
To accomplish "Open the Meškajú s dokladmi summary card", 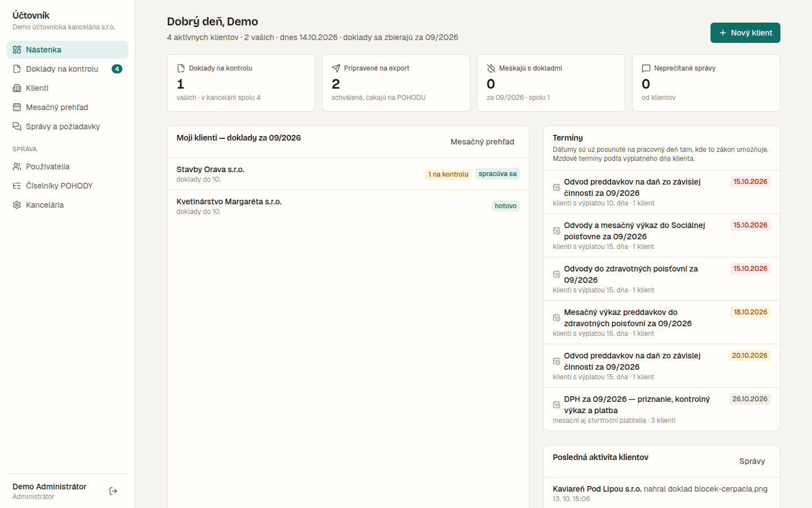I will coord(551,83).
